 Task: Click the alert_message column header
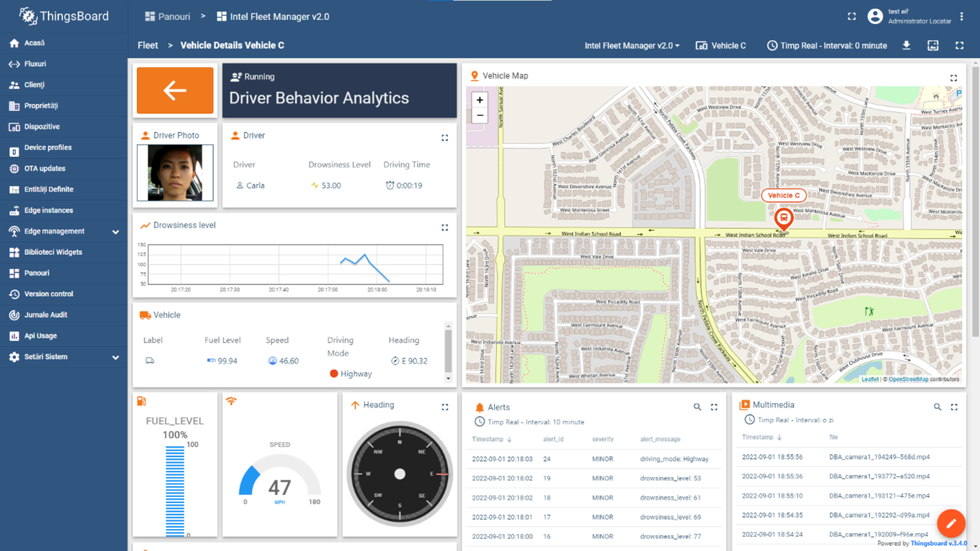pos(660,439)
